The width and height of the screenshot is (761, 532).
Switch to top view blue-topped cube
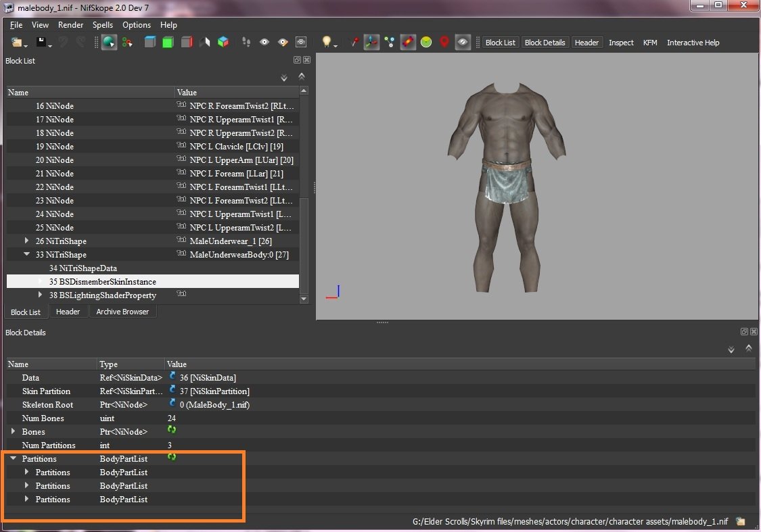tap(150, 42)
